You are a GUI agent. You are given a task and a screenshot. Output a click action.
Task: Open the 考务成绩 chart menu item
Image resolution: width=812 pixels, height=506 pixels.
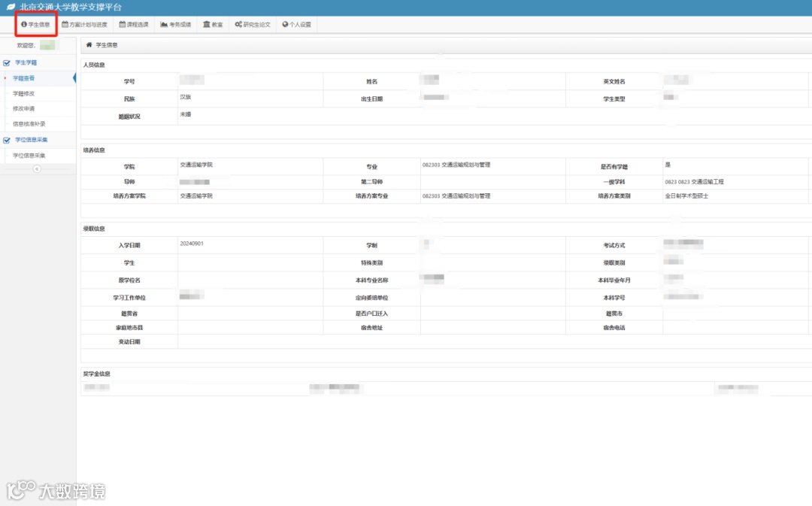(175, 24)
